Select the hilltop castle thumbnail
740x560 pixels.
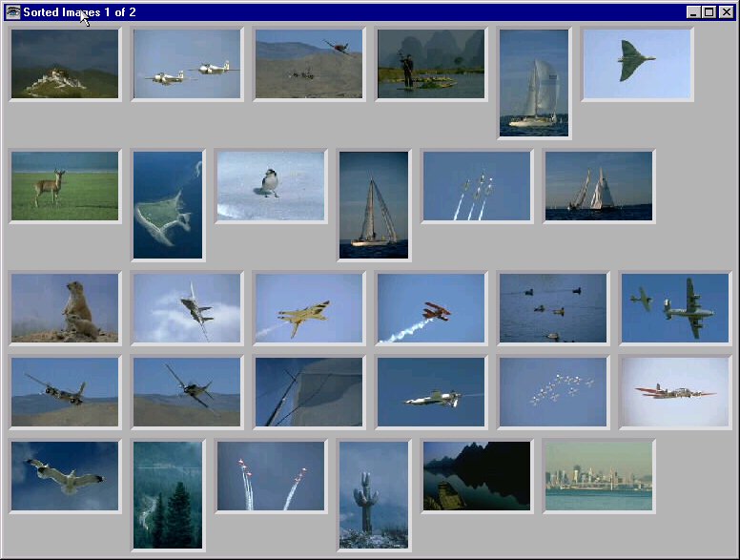point(65,64)
